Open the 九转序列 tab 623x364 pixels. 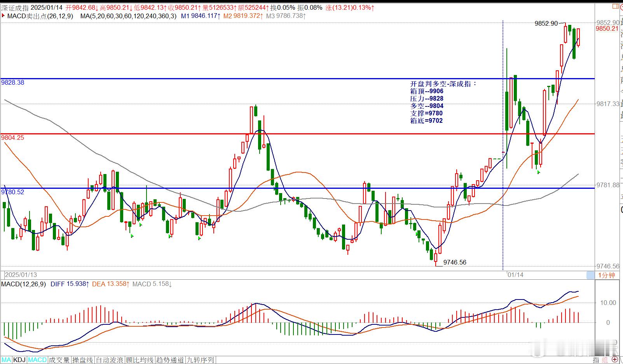point(200,360)
